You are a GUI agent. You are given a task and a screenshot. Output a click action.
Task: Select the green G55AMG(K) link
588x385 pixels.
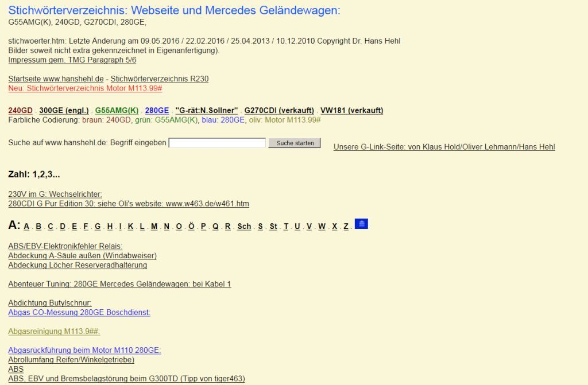[x=117, y=110]
